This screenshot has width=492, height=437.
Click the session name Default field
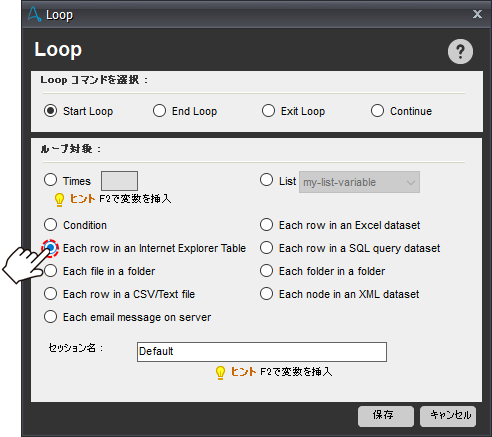click(x=262, y=352)
